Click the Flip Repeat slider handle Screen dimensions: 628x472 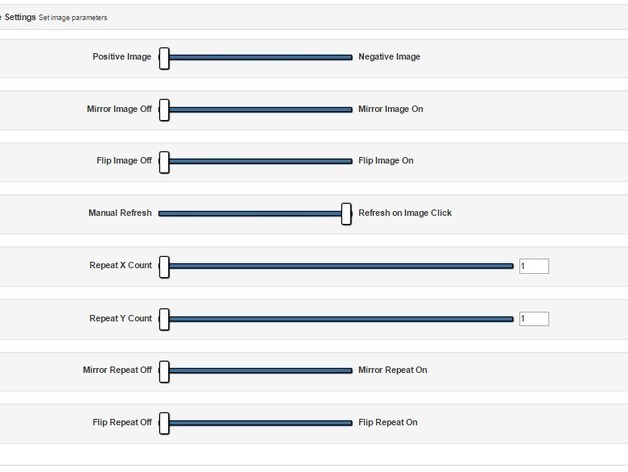[164, 423]
